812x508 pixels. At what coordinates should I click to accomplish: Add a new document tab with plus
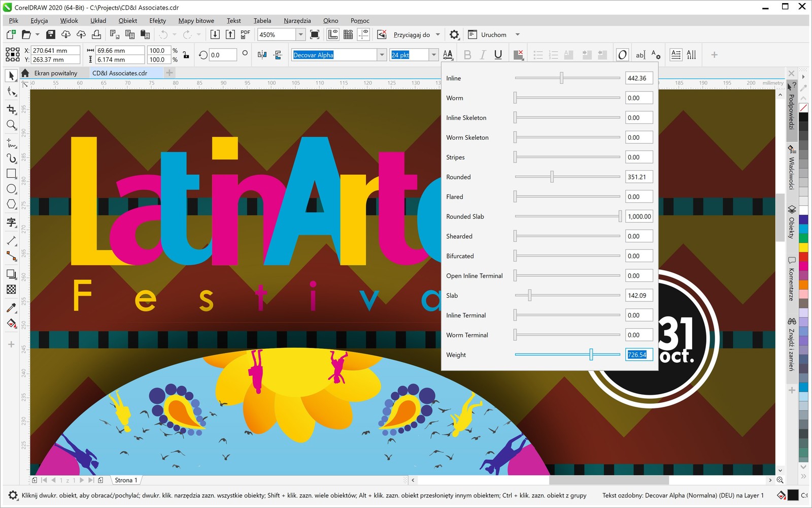coord(170,73)
